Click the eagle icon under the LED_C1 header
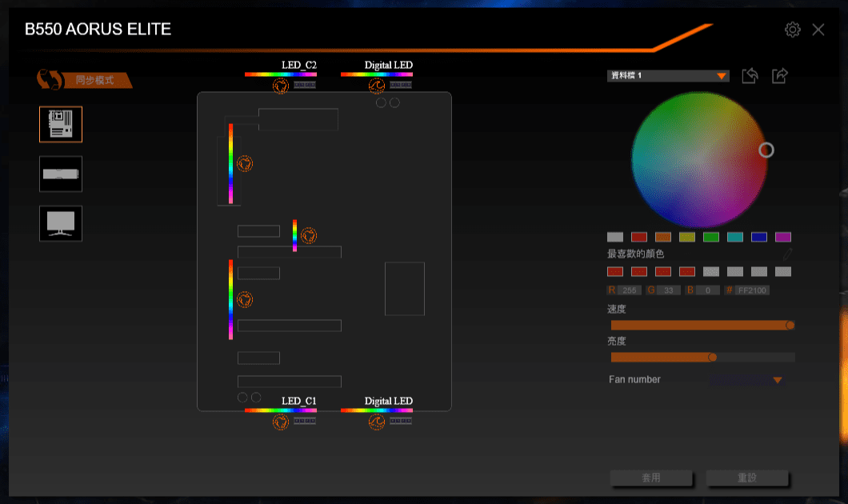The image size is (848, 504). pos(282,422)
